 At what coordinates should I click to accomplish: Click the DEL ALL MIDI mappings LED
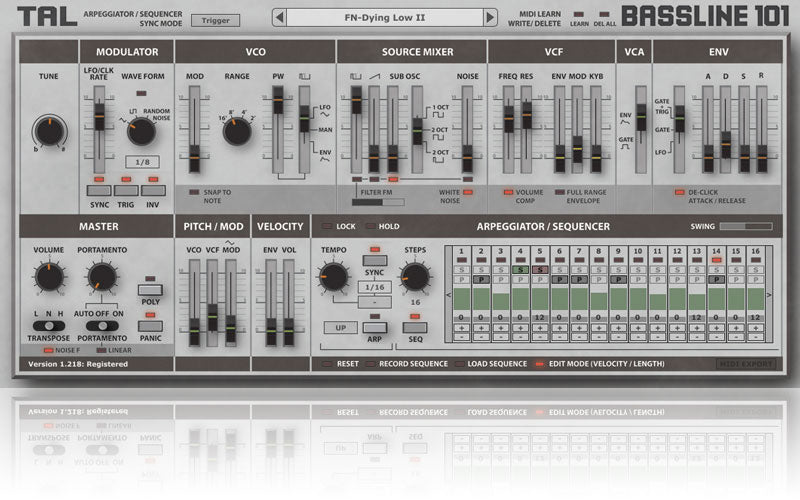604,14
